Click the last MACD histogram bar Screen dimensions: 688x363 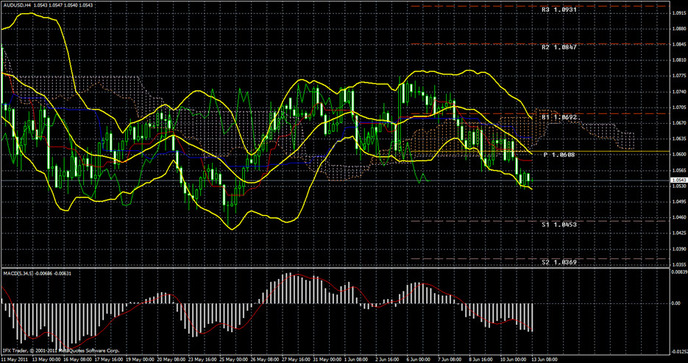pyautogui.click(x=532, y=317)
